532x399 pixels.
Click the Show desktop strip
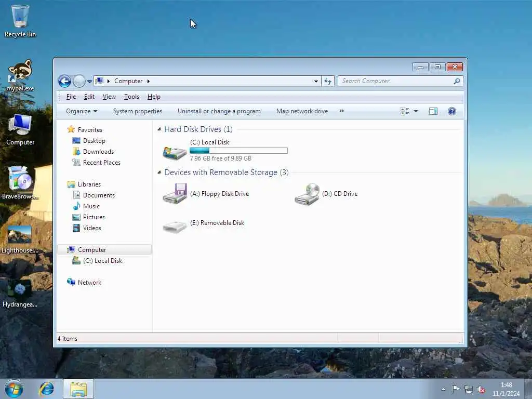coord(528,389)
